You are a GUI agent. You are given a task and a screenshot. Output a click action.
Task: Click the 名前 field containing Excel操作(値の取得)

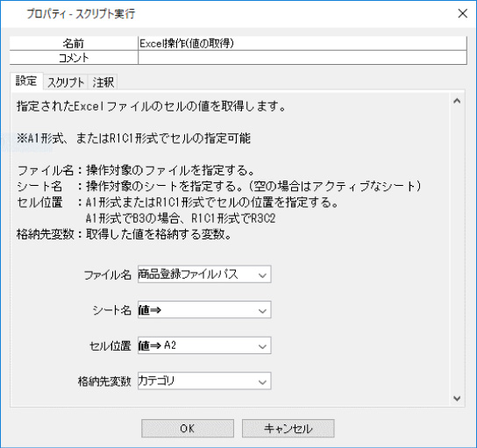(303, 44)
